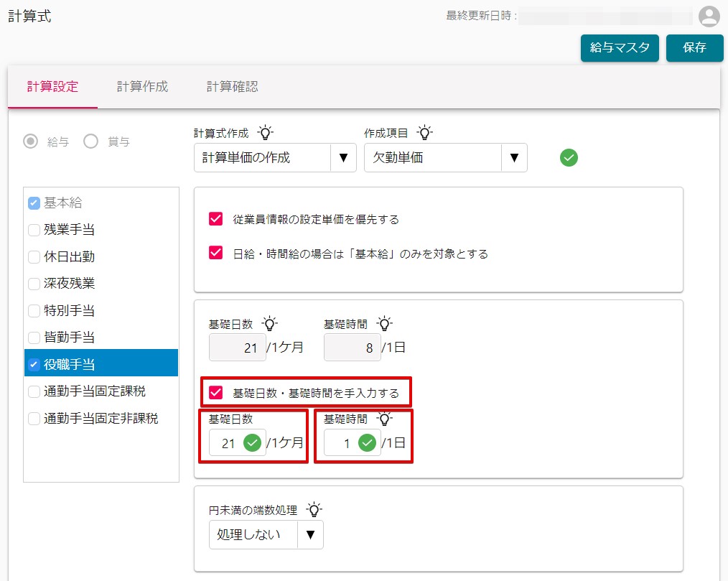The width and height of the screenshot is (728, 581).
Task: Toggle 従業員情報の設定単価を優先する checkbox
Action: pyautogui.click(x=215, y=219)
